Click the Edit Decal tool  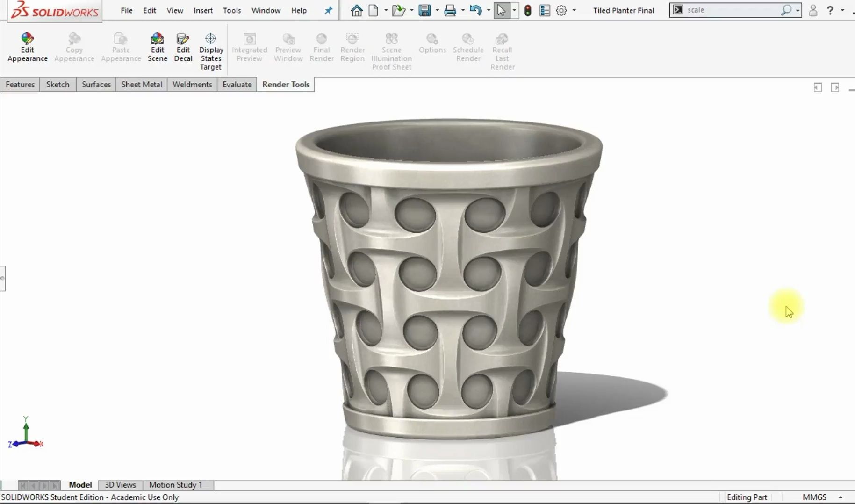coord(183,47)
